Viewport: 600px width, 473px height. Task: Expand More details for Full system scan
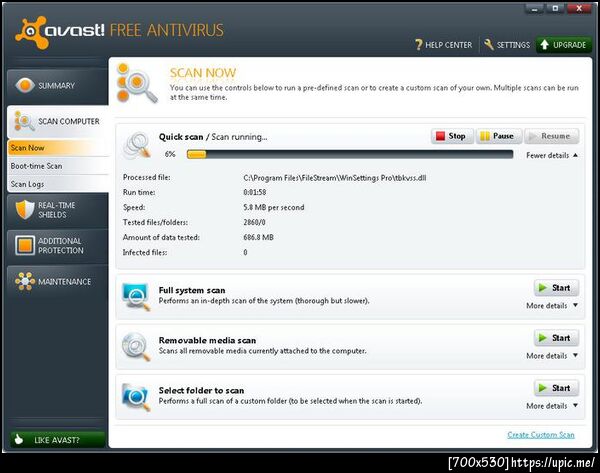pos(552,306)
